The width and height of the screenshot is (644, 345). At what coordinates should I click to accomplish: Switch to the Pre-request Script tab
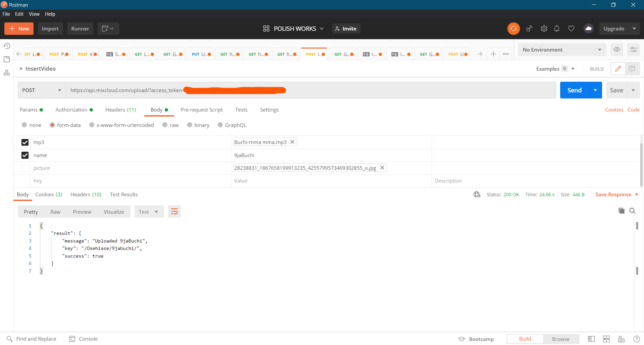[202, 110]
